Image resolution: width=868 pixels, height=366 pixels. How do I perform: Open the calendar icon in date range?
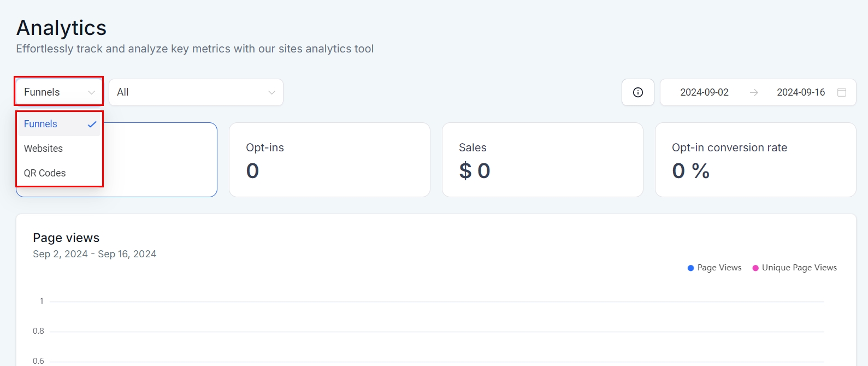pos(842,92)
